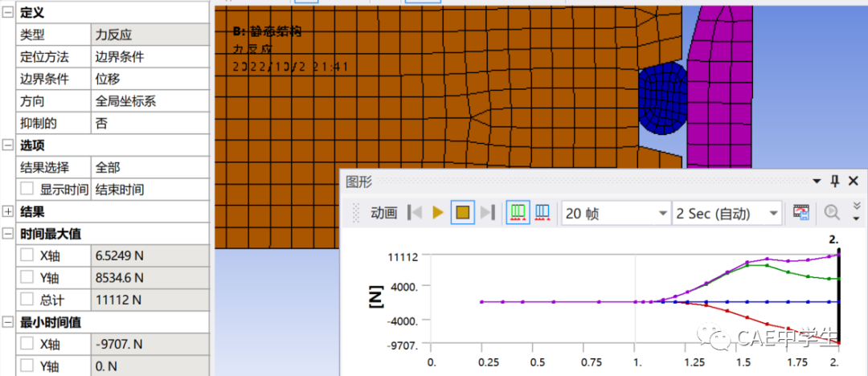Pin the 图形 panel
Viewport: 868px width, 376px height.
(x=835, y=181)
